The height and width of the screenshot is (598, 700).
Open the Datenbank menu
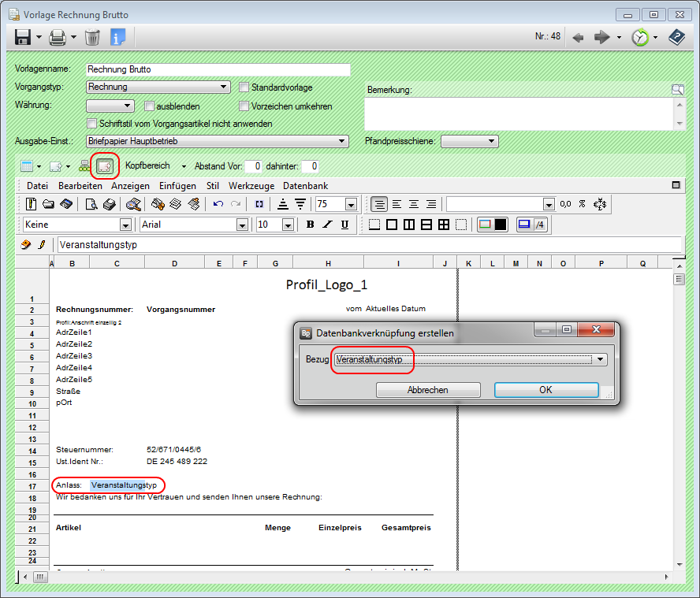tap(305, 186)
